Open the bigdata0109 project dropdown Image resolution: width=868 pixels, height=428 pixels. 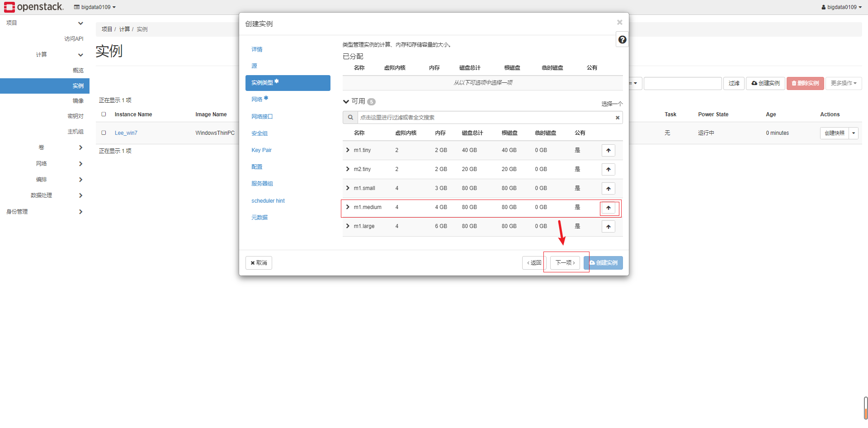(x=95, y=7)
